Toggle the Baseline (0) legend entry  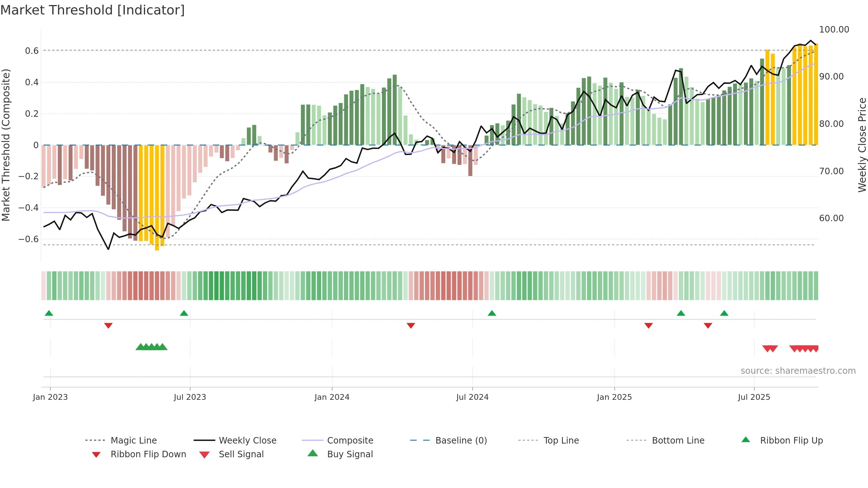click(x=448, y=440)
